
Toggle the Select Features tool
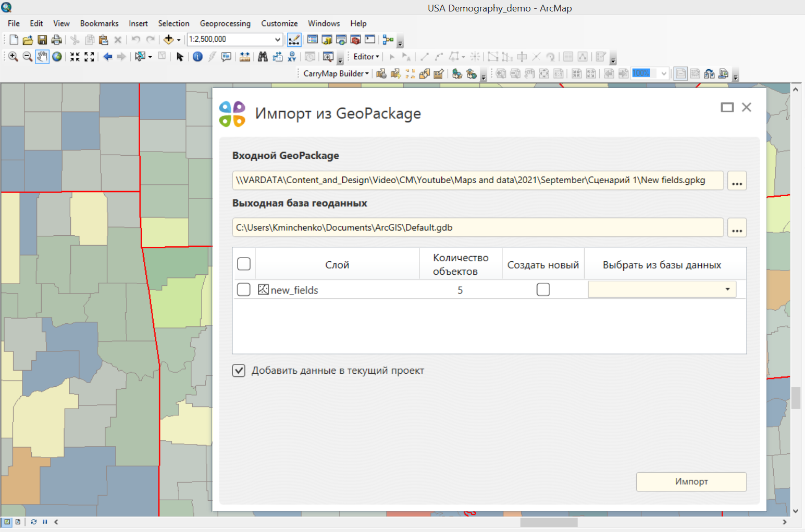point(140,57)
